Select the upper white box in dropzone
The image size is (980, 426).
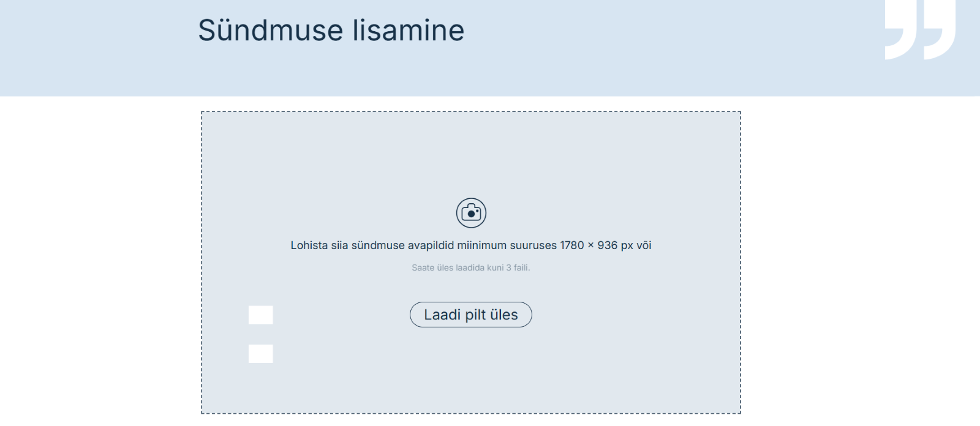pos(260,315)
